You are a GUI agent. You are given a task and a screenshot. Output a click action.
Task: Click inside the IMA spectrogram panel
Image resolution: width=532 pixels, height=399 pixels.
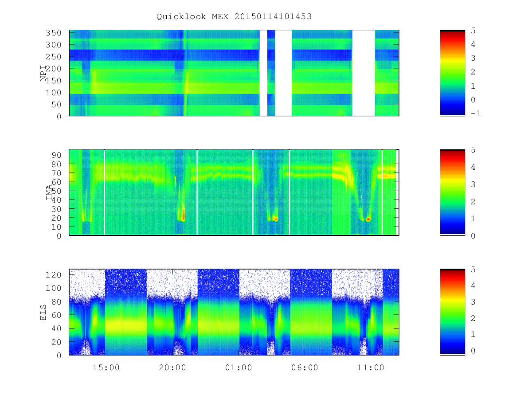(x=234, y=192)
